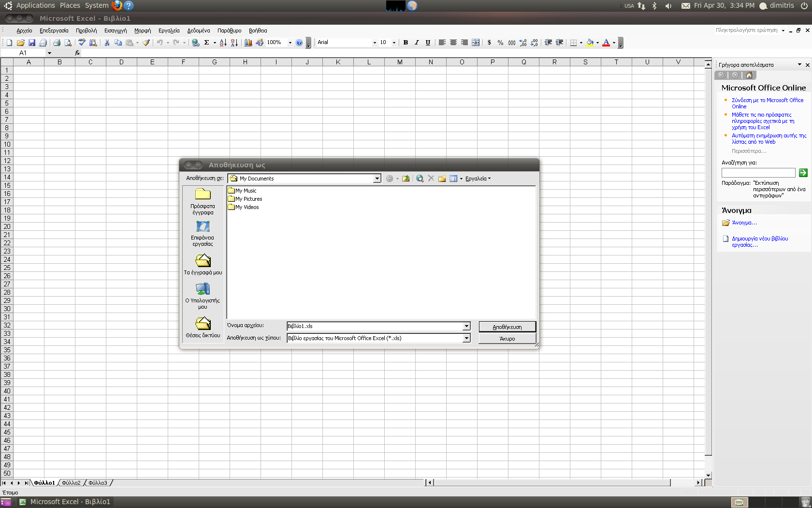Toggle Italic formatting
812x508 pixels.
point(417,43)
